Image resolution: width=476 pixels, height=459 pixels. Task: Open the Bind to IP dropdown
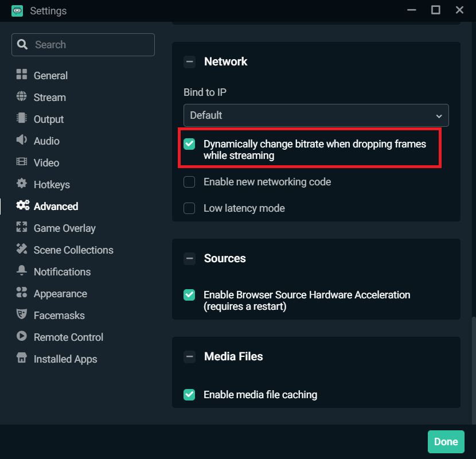pos(316,115)
